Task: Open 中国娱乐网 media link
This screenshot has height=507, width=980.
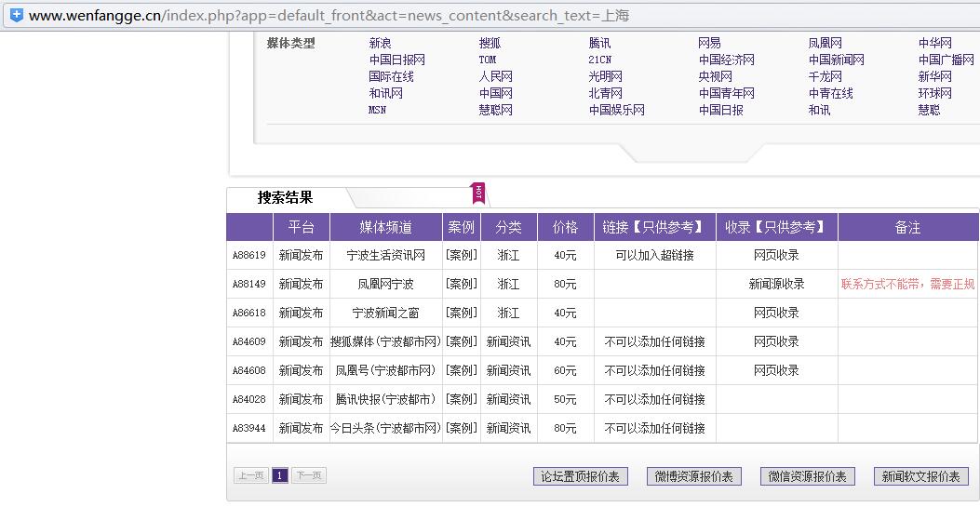Action: (x=617, y=110)
